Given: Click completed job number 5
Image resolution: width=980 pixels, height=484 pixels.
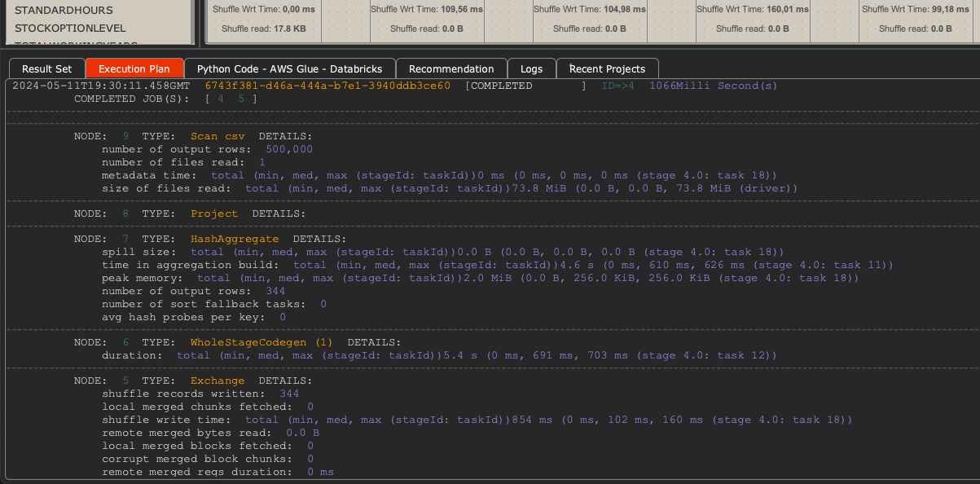Looking at the screenshot, I should [241, 99].
